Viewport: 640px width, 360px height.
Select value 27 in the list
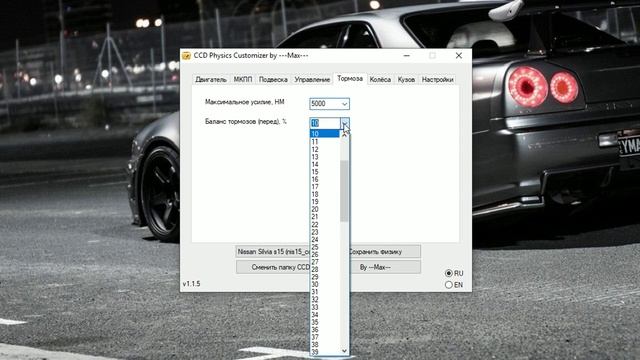325,262
